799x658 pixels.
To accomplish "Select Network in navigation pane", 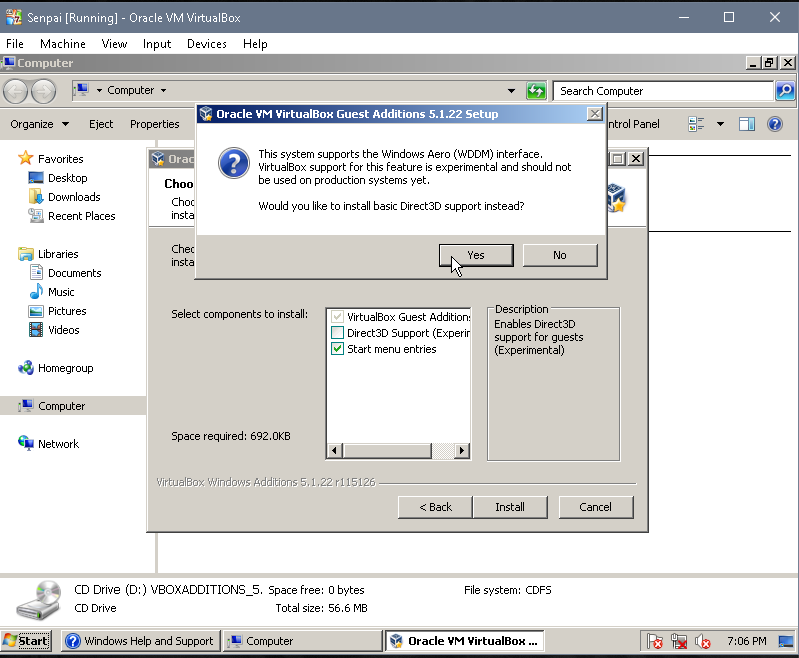I will coord(48,444).
